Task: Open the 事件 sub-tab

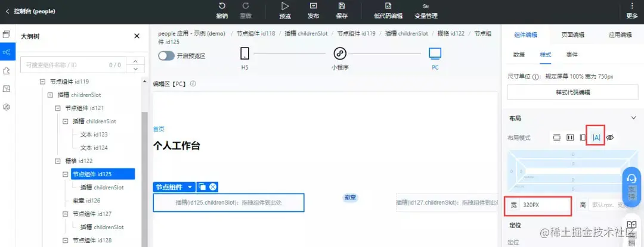Action: 572,55
